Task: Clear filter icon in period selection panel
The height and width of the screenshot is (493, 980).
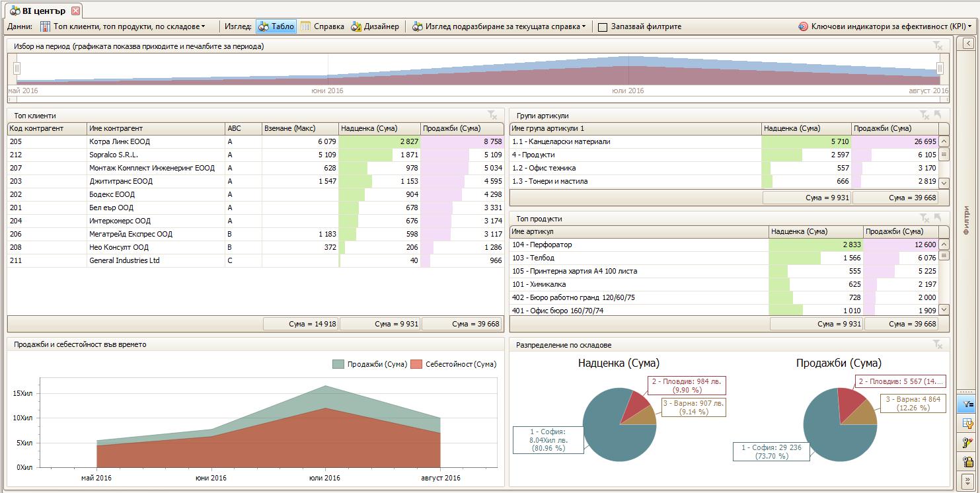Action: 938,46
